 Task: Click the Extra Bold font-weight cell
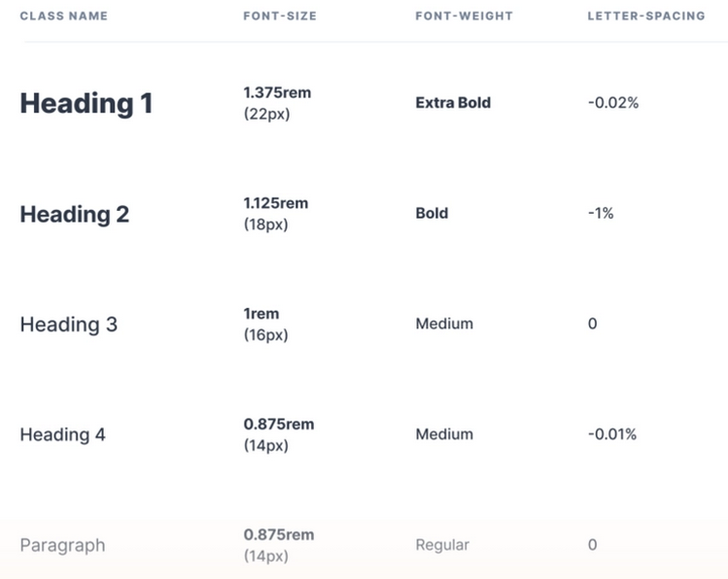[453, 103]
